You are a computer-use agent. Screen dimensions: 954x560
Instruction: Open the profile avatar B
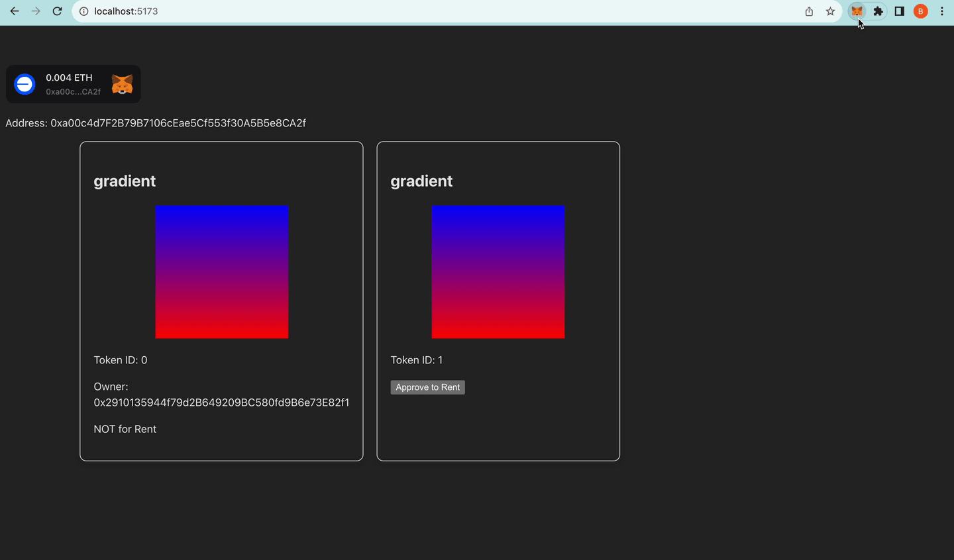pos(921,11)
